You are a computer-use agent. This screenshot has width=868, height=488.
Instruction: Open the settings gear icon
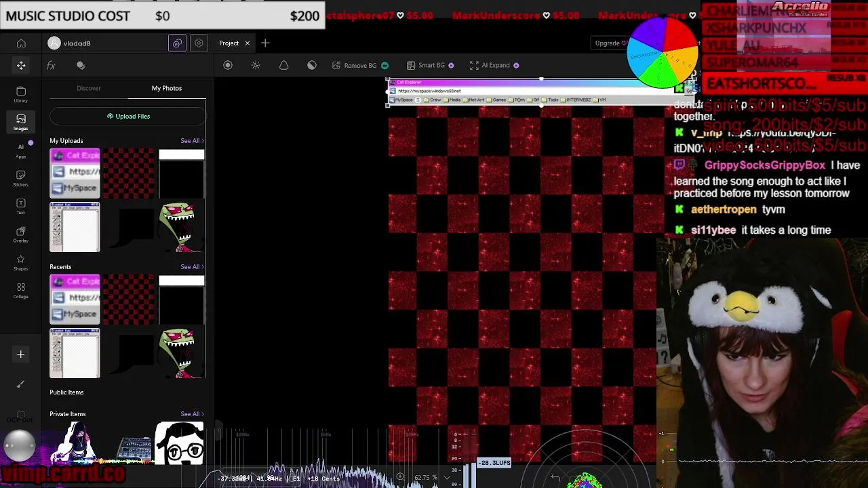[199, 43]
